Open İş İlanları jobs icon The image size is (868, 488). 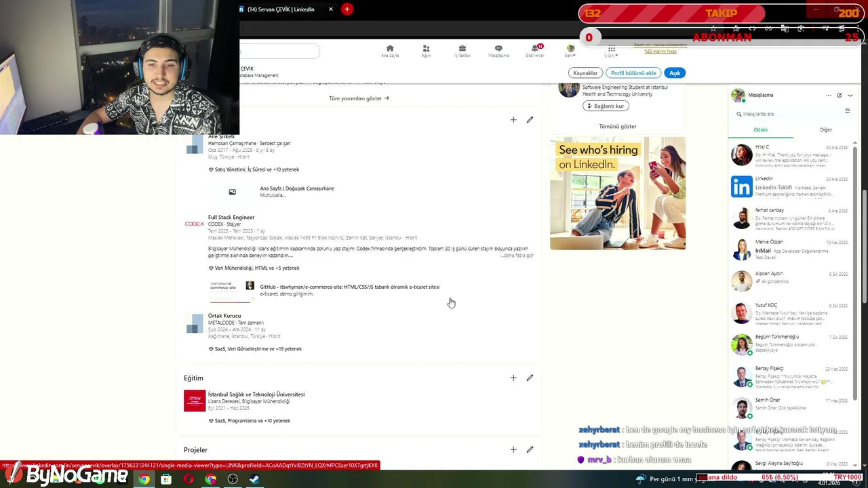(462, 51)
